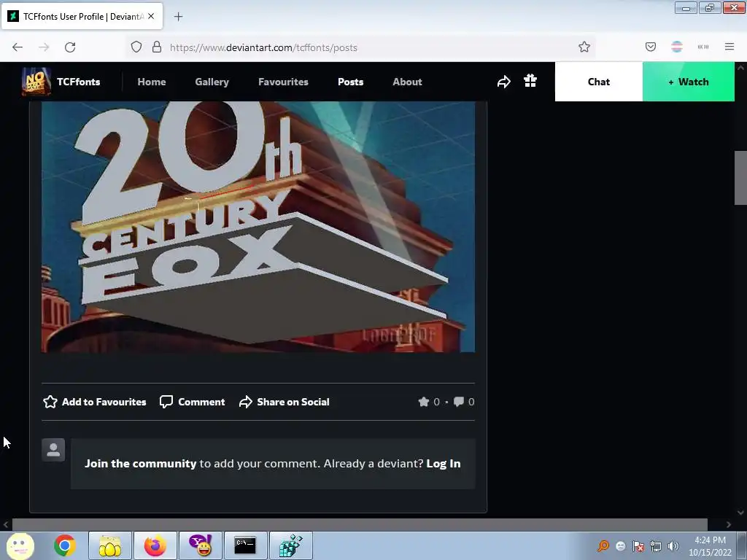Viewport: 747px width, 560px height.
Task: Share the profile via arrow icon
Action: (x=503, y=82)
